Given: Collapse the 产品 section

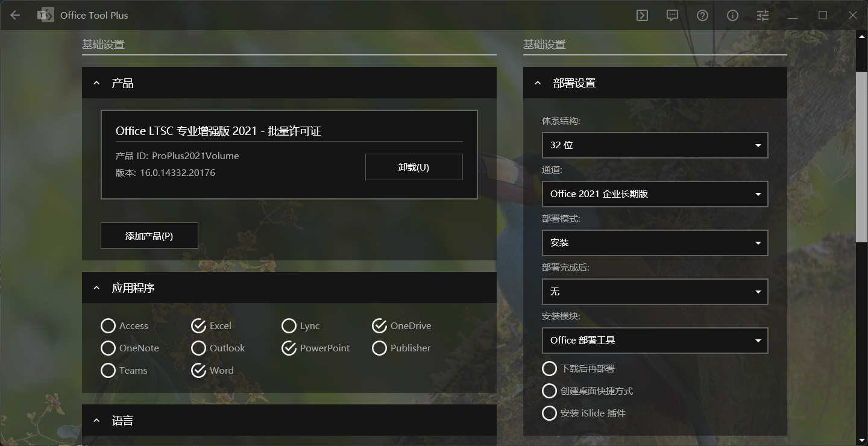Looking at the screenshot, I should pyautogui.click(x=289, y=83).
